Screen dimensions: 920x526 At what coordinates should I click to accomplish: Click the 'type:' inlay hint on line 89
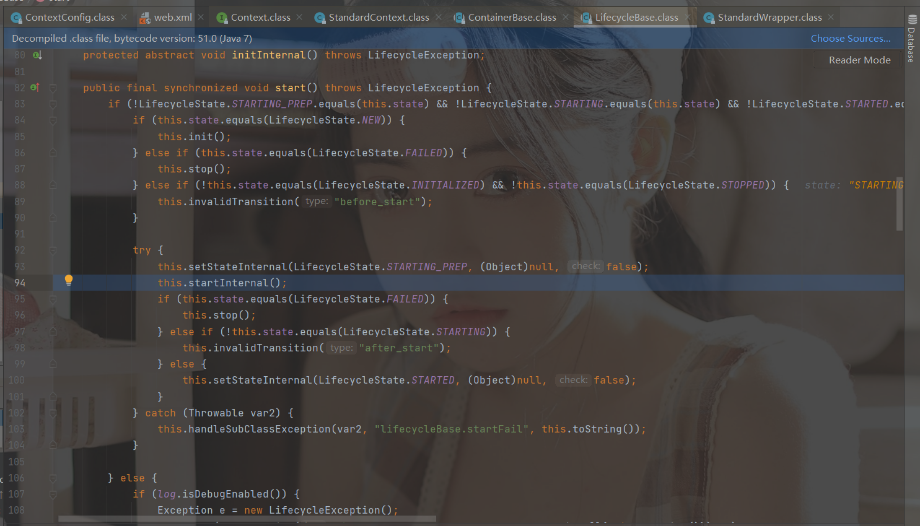click(317, 201)
